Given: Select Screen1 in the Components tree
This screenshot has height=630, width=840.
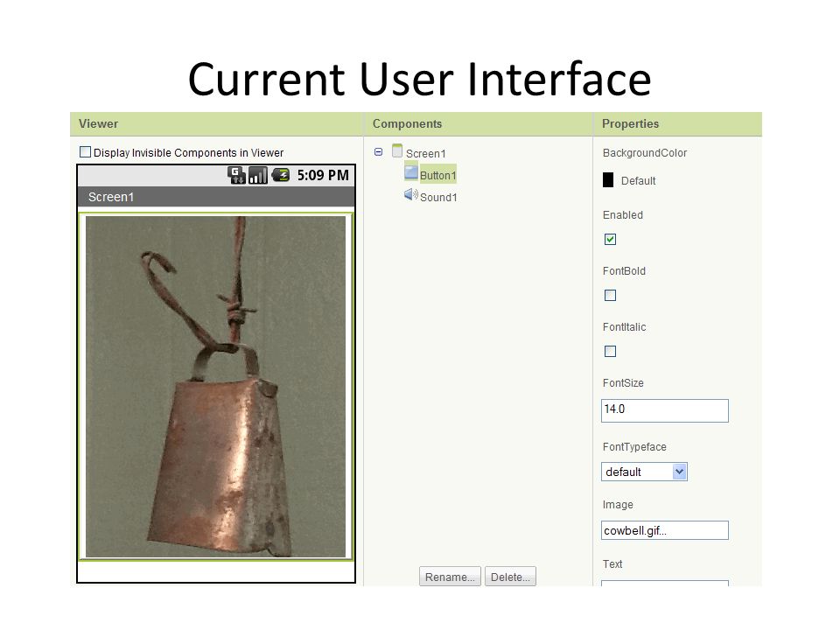Looking at the screenshot, I should [x=425, y=154].
